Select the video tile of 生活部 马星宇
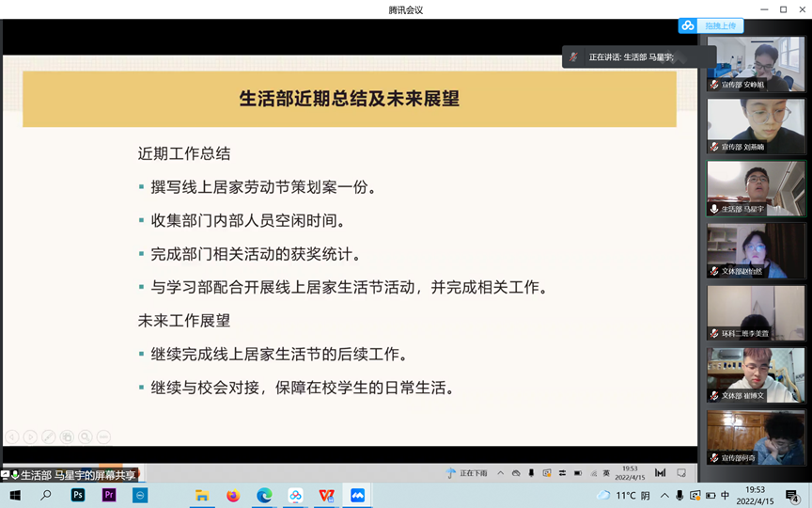Screen dimensions: 812x508 756,188
